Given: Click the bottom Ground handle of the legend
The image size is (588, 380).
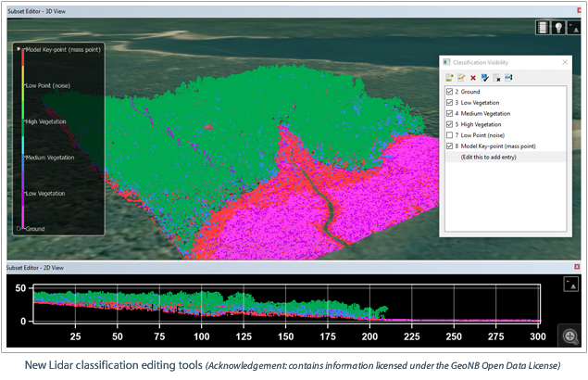Looking at the screenshot, I should coord(19,228).
